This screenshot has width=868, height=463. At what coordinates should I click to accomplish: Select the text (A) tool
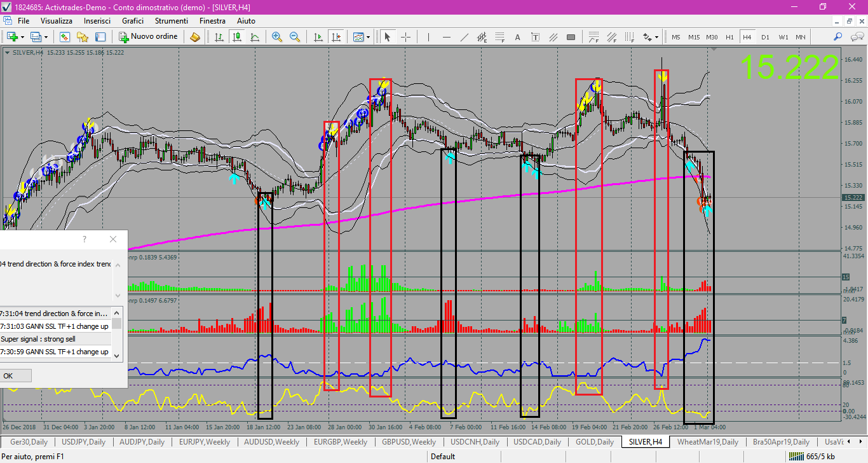tap(517, 37)
